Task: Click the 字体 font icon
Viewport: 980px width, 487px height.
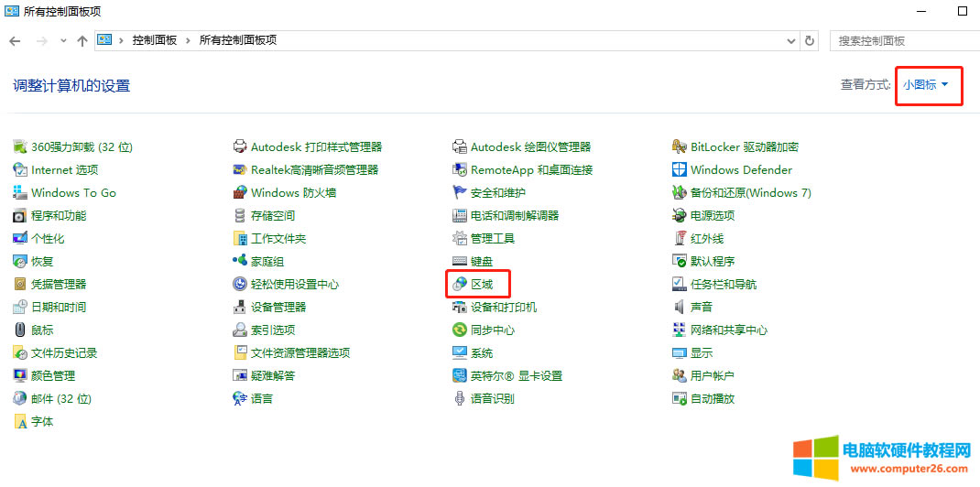Action: pyautogui.click(x=21, y=421)
